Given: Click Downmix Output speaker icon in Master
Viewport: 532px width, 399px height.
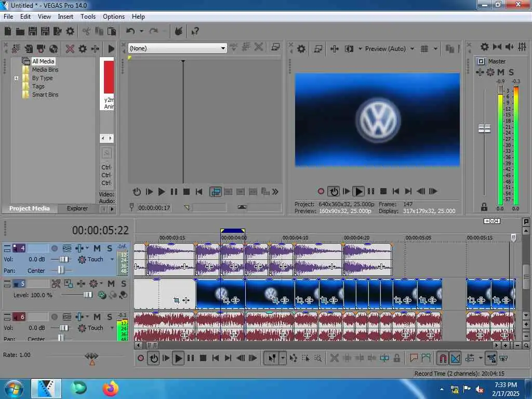Looking at the screenshot, I should point(497,47).
